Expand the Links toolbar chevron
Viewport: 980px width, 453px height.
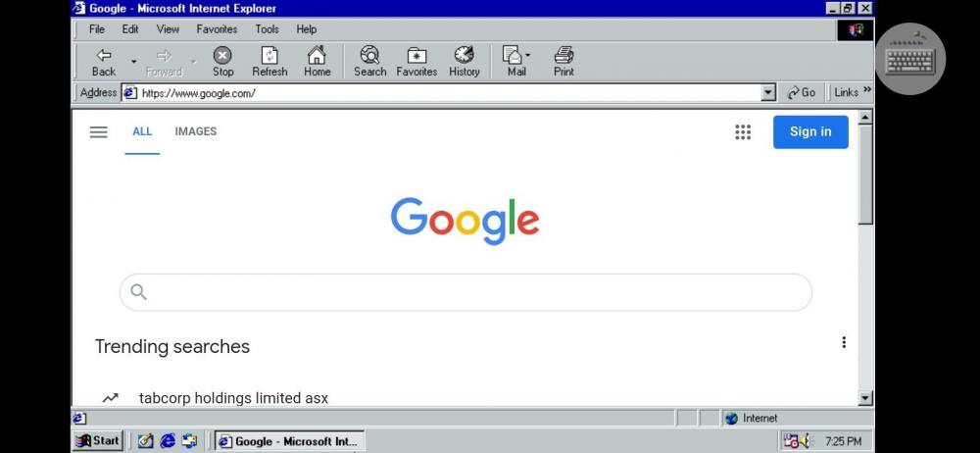coord(867,90)
